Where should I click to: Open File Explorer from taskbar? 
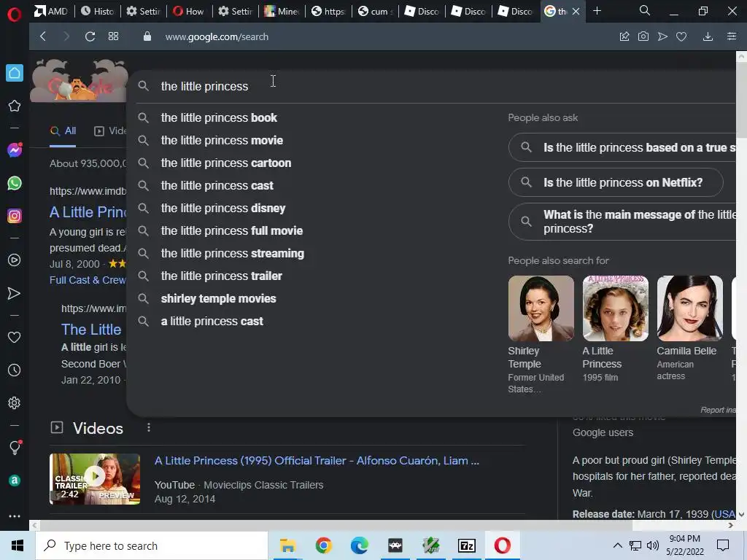[287, 545]
